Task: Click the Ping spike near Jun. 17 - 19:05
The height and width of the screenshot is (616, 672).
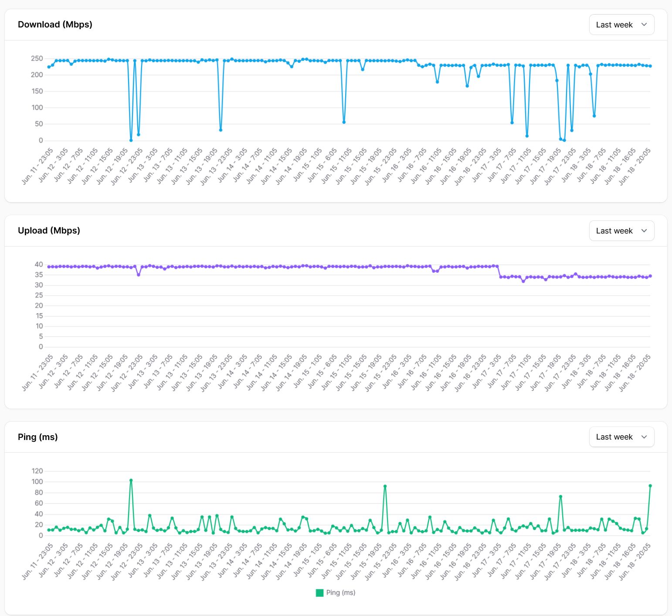Action: [x=560, y=497]
